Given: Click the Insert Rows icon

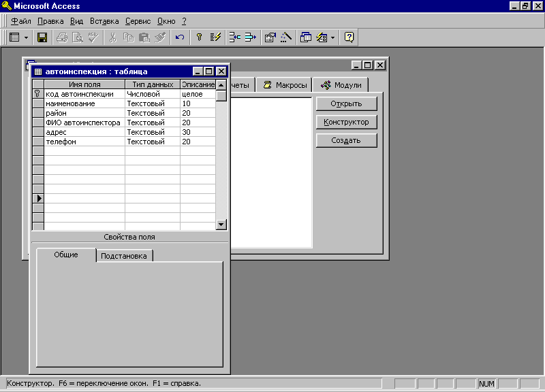Looking at the screenshot, I should (x=234, y=37).
